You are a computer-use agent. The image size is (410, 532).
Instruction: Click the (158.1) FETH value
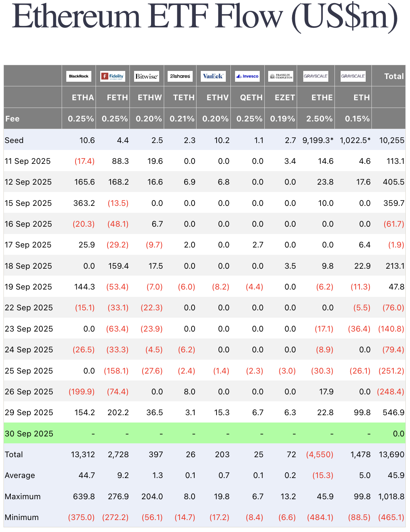[116, 371]
